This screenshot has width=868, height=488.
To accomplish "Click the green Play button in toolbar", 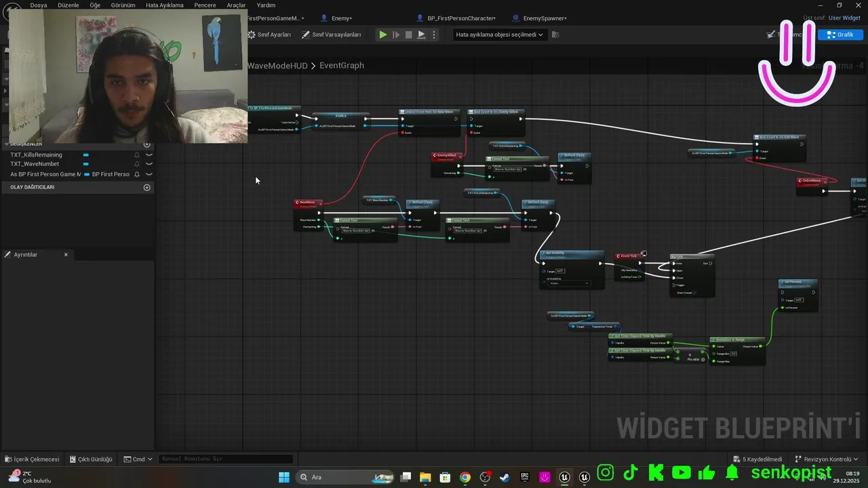I will tap(383, 35).
